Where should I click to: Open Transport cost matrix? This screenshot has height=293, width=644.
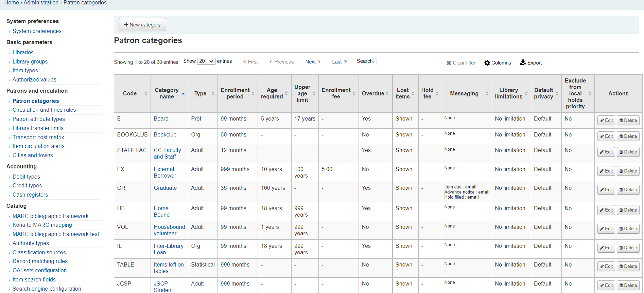pyautogui.click(x=38, y=138)
